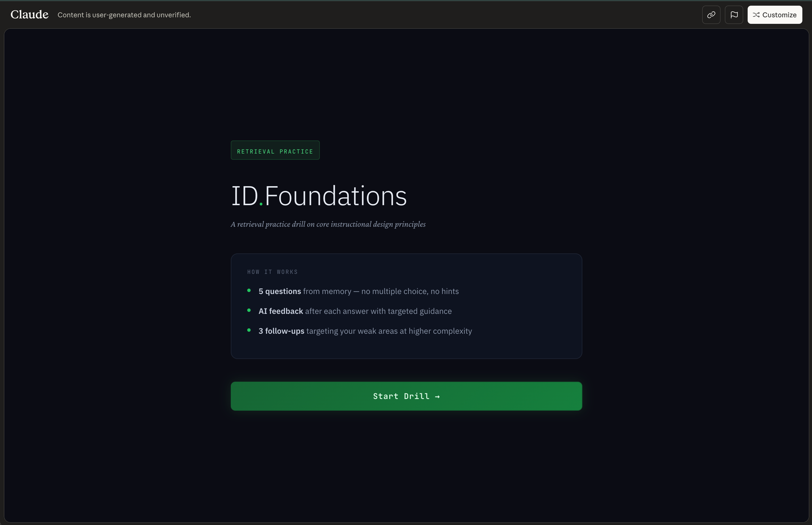812x525 pixels.
Task: Select the bold 'AI feedback' text
Action: (x=281, y=311)
